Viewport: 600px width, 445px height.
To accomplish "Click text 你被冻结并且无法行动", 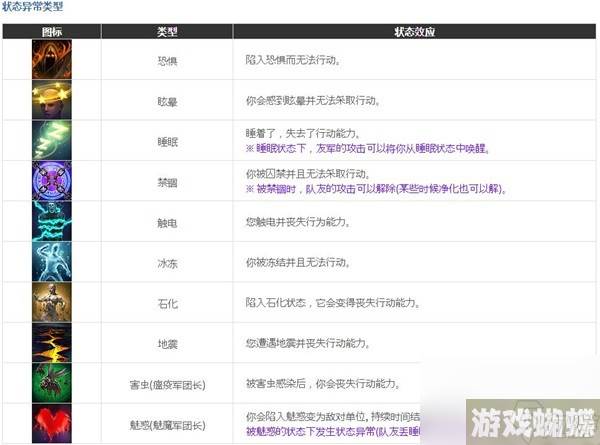I will pyautogui.click(x=298, y=262).
